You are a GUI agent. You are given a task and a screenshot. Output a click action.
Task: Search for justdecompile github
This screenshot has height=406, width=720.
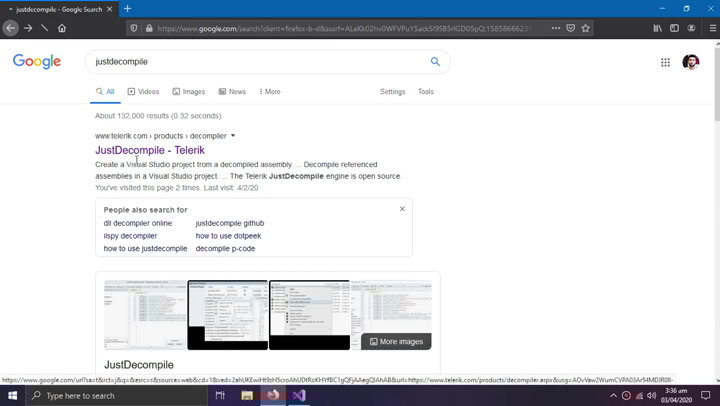(230, 223)
